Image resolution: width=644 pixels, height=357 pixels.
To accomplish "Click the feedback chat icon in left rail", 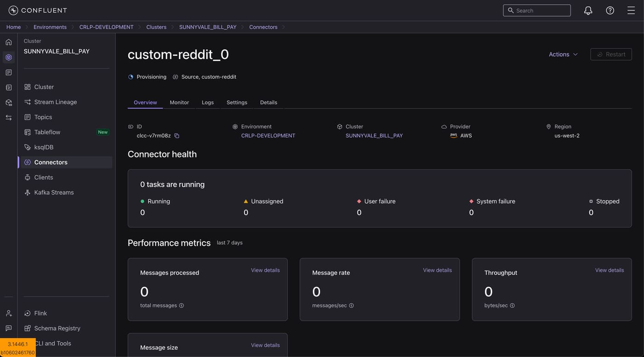I will coord(9,328).
